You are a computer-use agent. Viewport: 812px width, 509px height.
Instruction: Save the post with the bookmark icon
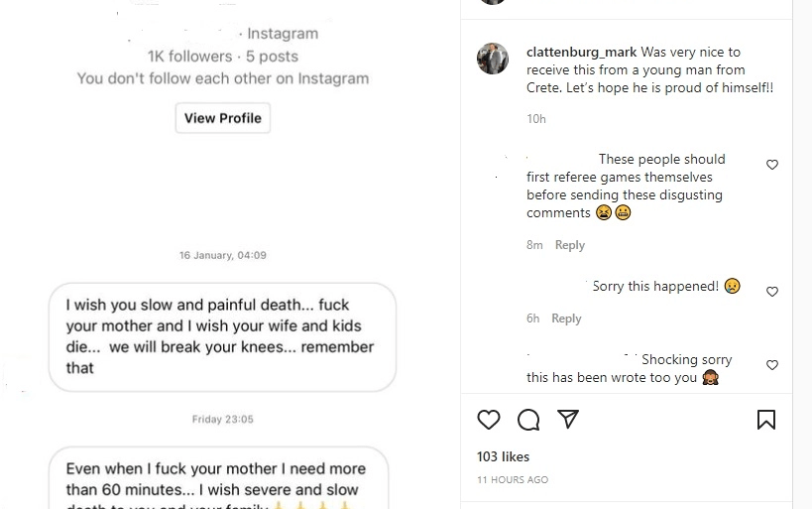(x=766, y=420)
